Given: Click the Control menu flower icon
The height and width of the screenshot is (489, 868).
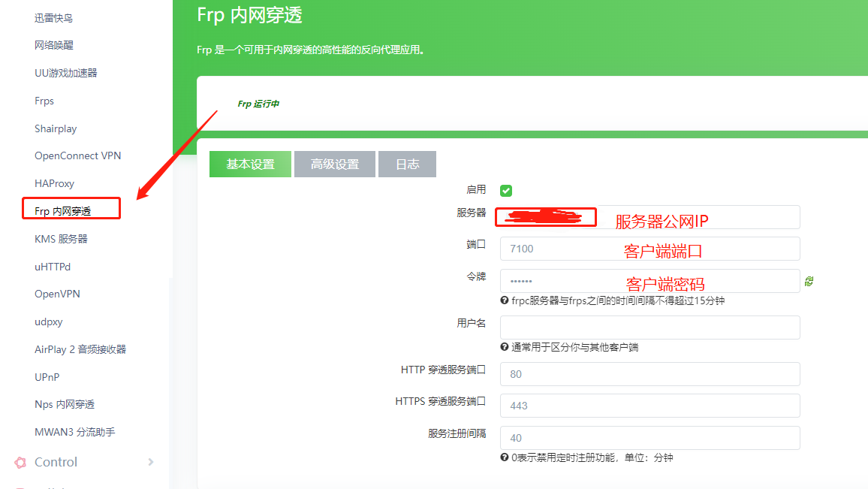Looking at the screenshot, I should coord(20,463).
